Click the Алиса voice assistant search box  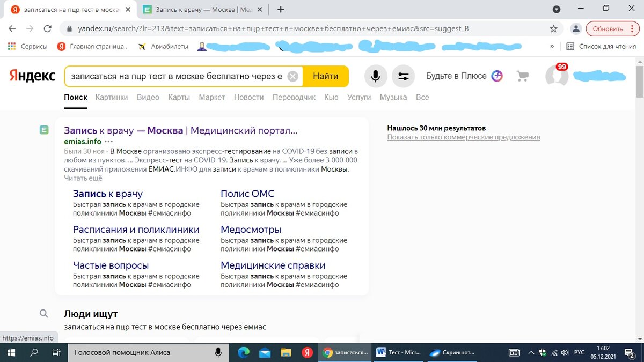point(149,352)
